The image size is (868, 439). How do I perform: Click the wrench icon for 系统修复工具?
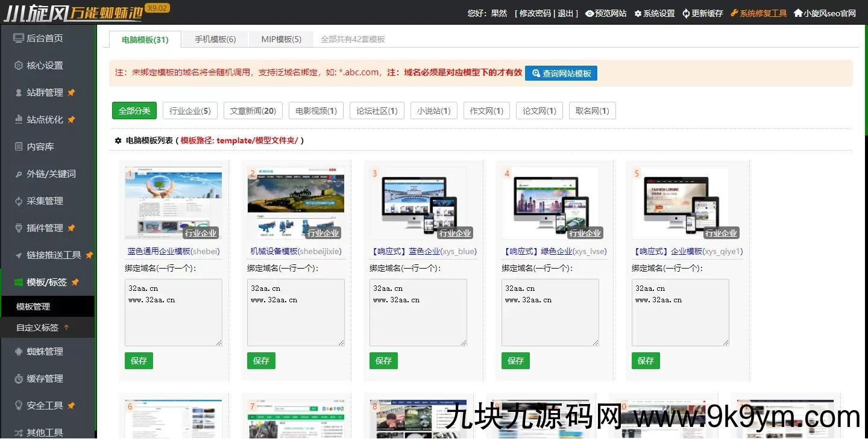(x=734, y=13)
